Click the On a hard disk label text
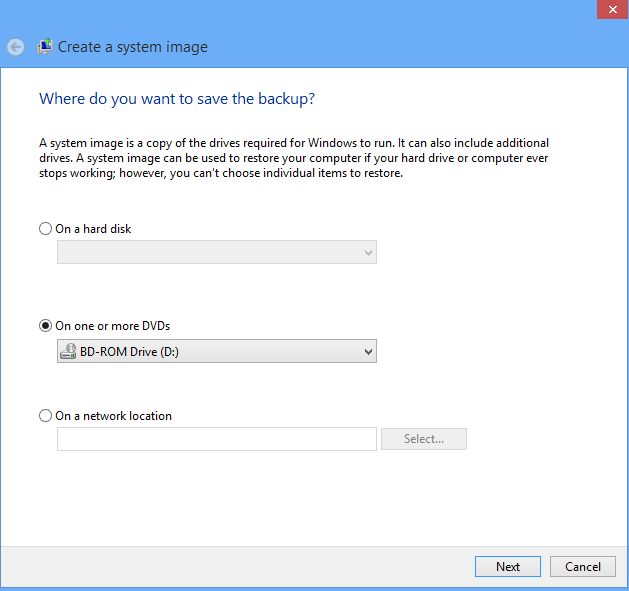This screenshot has width=629, height=591. click(93, 229)
